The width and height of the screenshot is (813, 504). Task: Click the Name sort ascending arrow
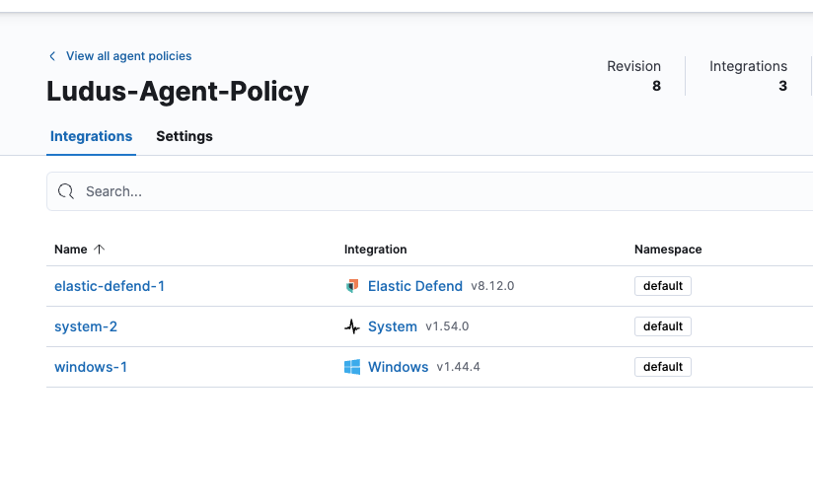pos(99,250)
